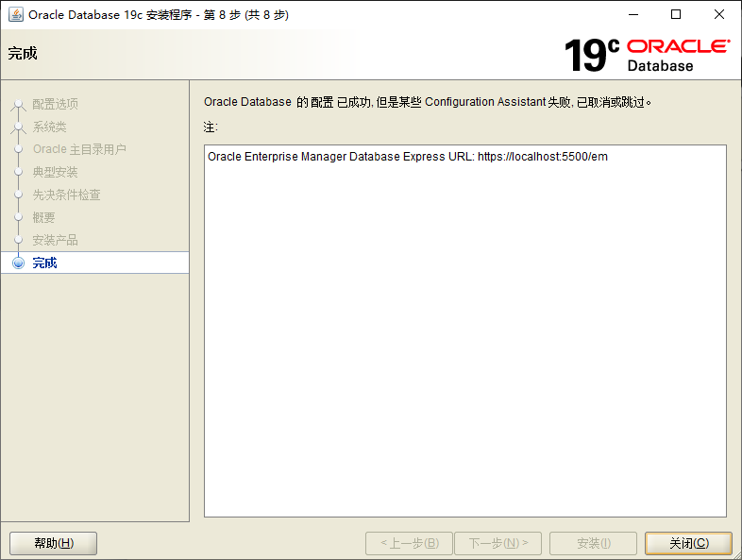742x560 pixels.
Task: Select the 系统类 step
Action: tap(49, 127)
